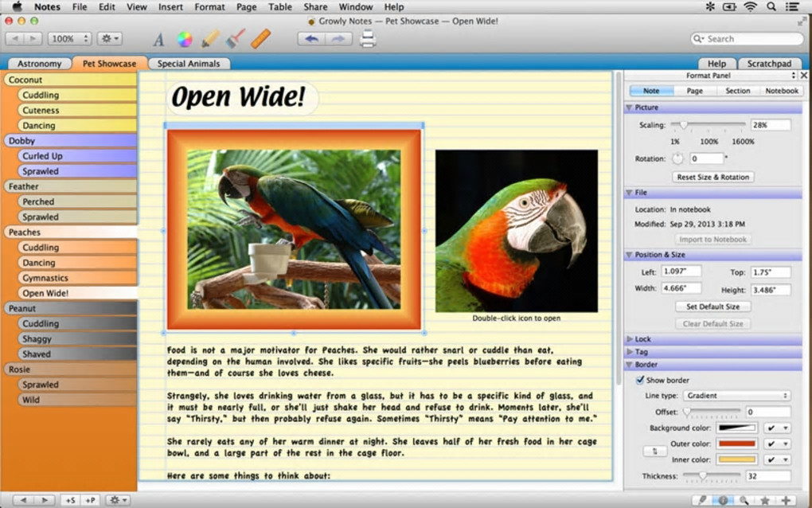
Task: Open the Insert menu
Action: (170, 6)
